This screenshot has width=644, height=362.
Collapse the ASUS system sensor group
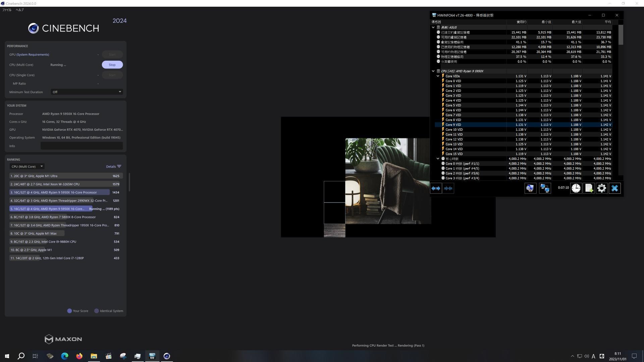click(433, 27)
